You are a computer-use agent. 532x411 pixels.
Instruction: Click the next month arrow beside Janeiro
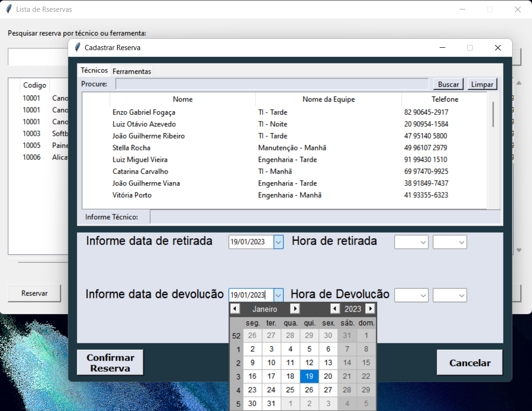295,308
